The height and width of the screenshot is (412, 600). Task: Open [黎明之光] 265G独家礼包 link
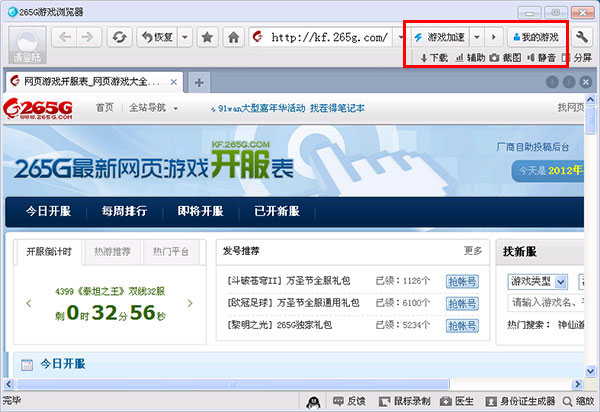pyautogui.click(x=279, y=325)
